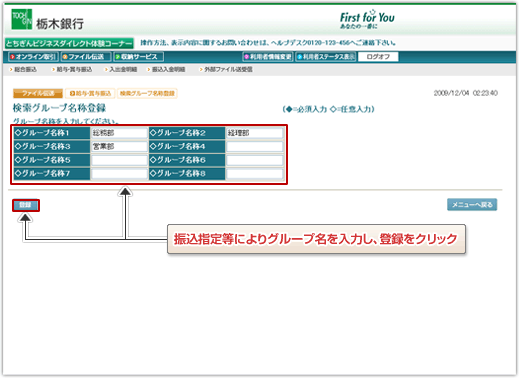Click the empty グループ名称4 field
Viewport: 520px width, 378px height.
tap(254, 146)
